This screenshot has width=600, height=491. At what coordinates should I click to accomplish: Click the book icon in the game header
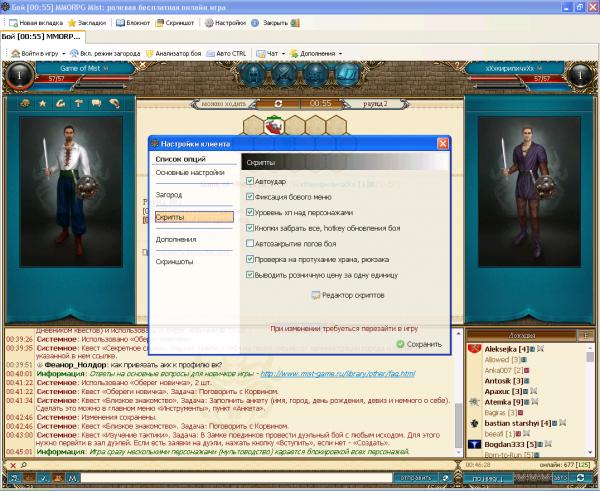click(347, 74)
